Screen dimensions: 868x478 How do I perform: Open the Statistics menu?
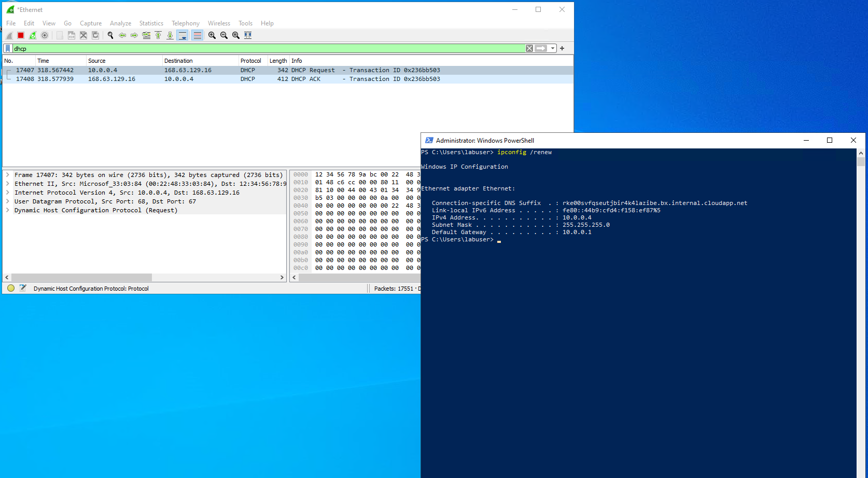click(x=151, y=23)
